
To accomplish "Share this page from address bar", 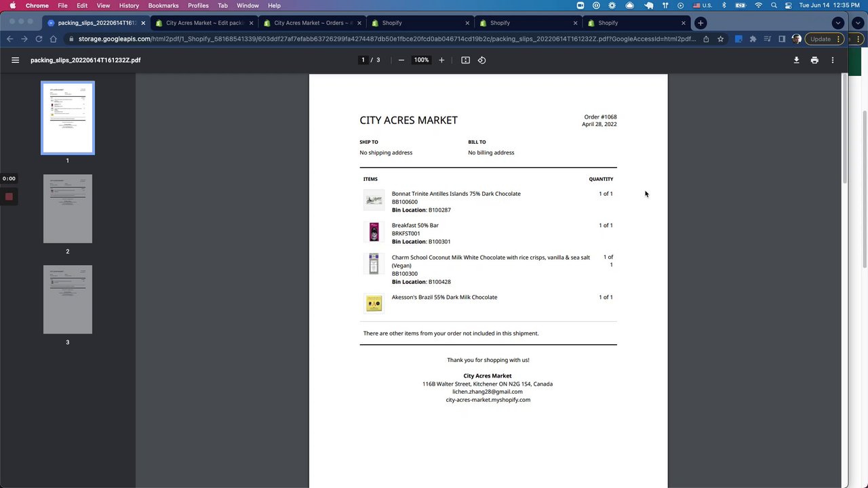I will pyautogui.click(x=706, y=39).
